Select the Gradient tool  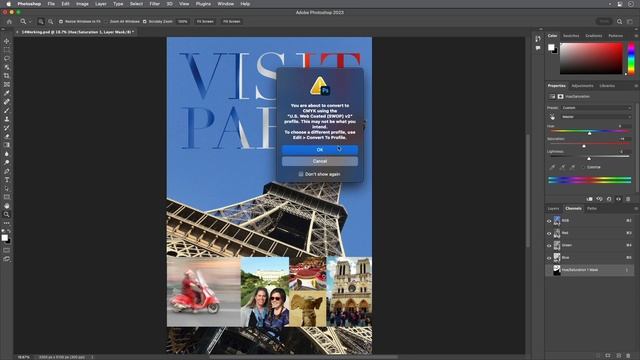[7, 145]
